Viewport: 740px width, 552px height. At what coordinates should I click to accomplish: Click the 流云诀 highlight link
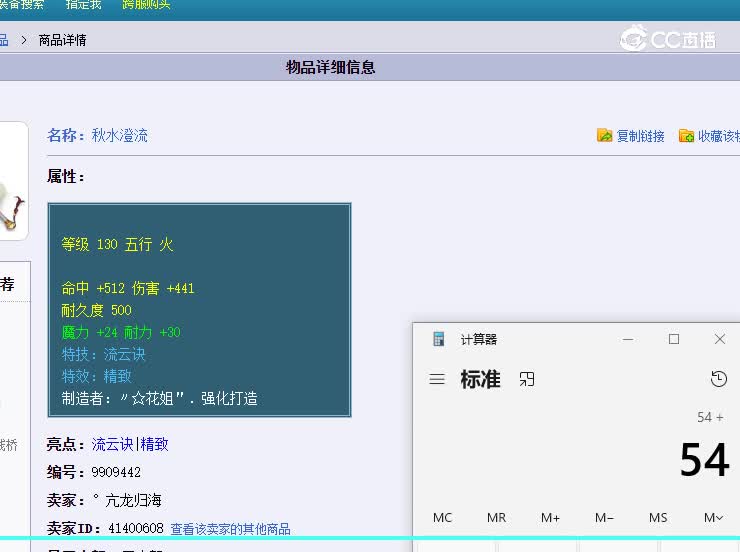coord(113,444)
